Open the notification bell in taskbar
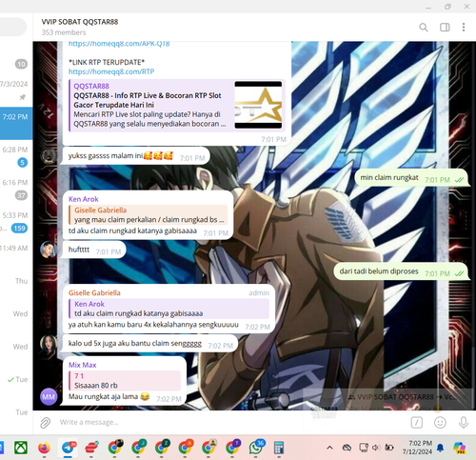This screenshot has height=460, width=476. 440,448
